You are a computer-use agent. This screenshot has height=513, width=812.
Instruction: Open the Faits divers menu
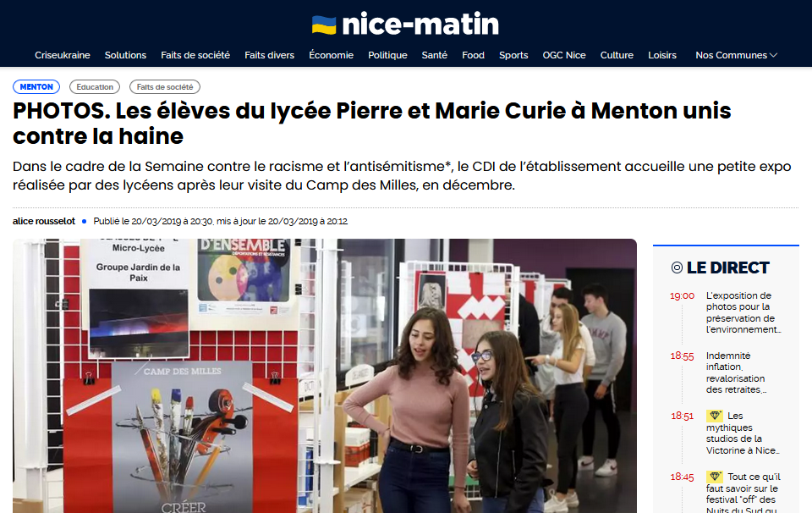pos(269,55)
